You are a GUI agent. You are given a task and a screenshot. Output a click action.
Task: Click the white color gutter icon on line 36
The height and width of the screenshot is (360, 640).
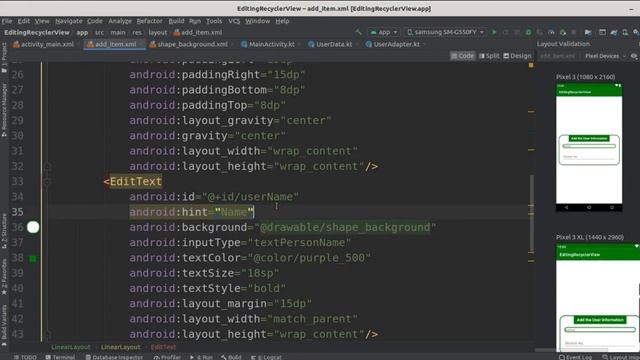click(33, 227)
